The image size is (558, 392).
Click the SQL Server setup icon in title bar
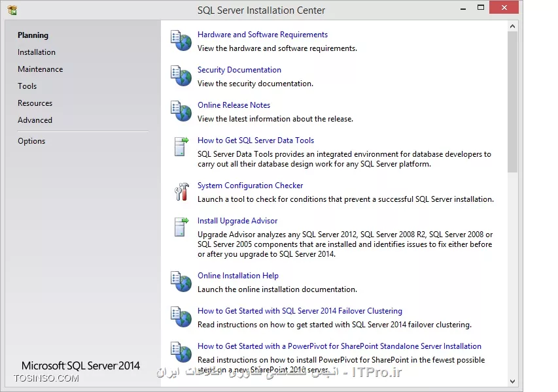coord(12,10)
